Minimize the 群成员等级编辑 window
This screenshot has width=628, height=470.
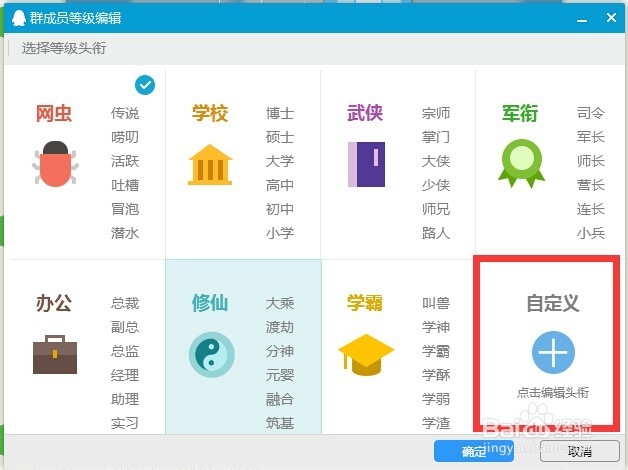pos(582,18)
